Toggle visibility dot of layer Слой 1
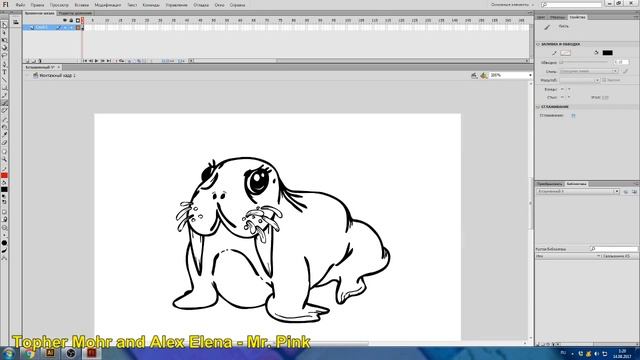Screen dimensions: 640x360 pyautogui.click(x=64, y=27)
